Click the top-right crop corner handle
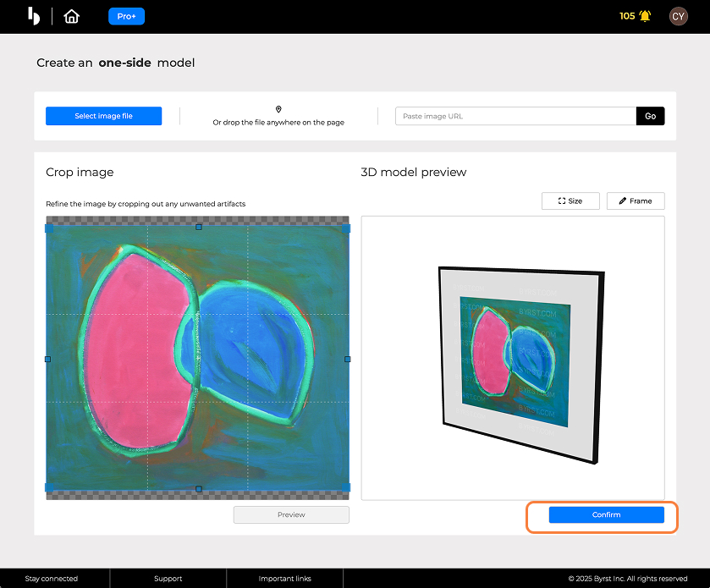The image size is (710, 588). tap(346, 228)
